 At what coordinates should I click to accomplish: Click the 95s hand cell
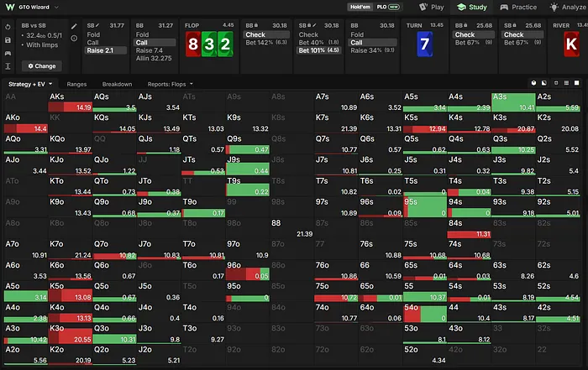pos(425,207)
